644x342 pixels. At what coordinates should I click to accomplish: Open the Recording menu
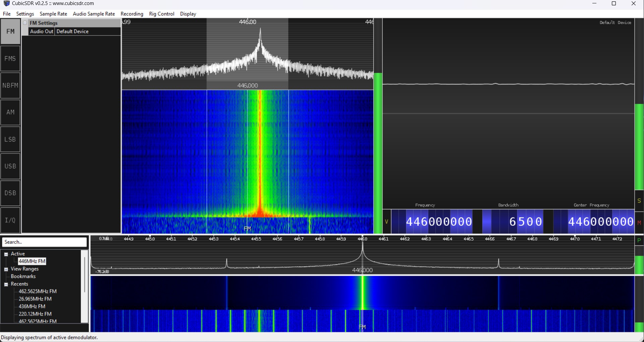click(x=132, y=14)
